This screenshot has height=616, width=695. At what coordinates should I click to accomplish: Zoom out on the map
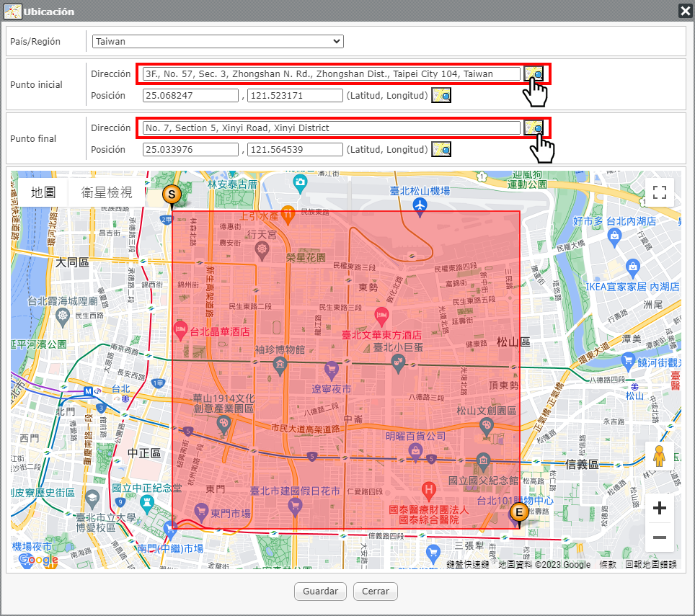point(660,537)
